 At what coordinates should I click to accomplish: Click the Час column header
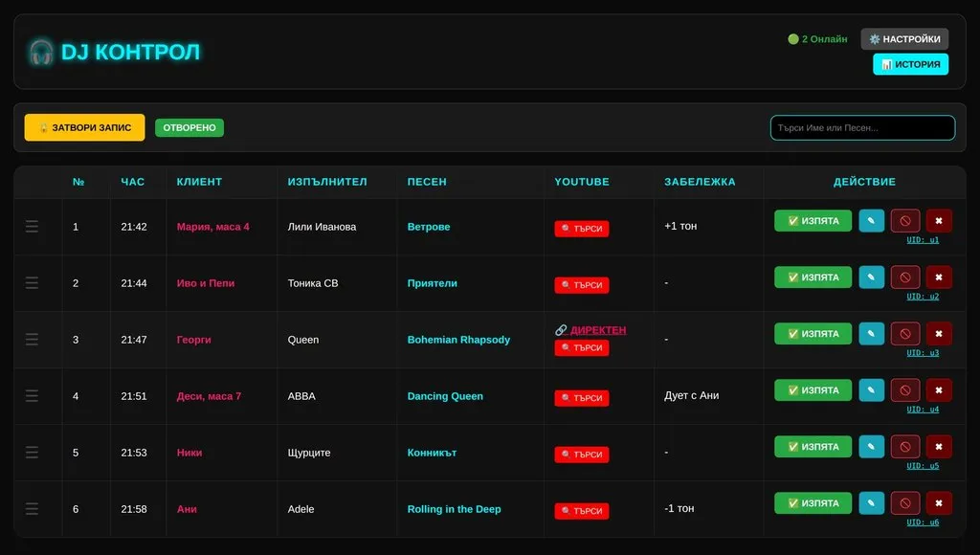132,182
